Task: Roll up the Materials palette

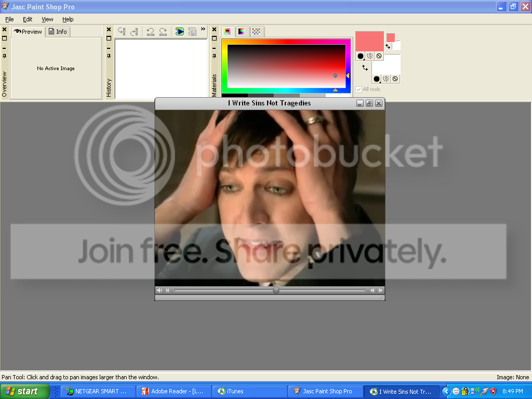Action: [x=215, y=48]
